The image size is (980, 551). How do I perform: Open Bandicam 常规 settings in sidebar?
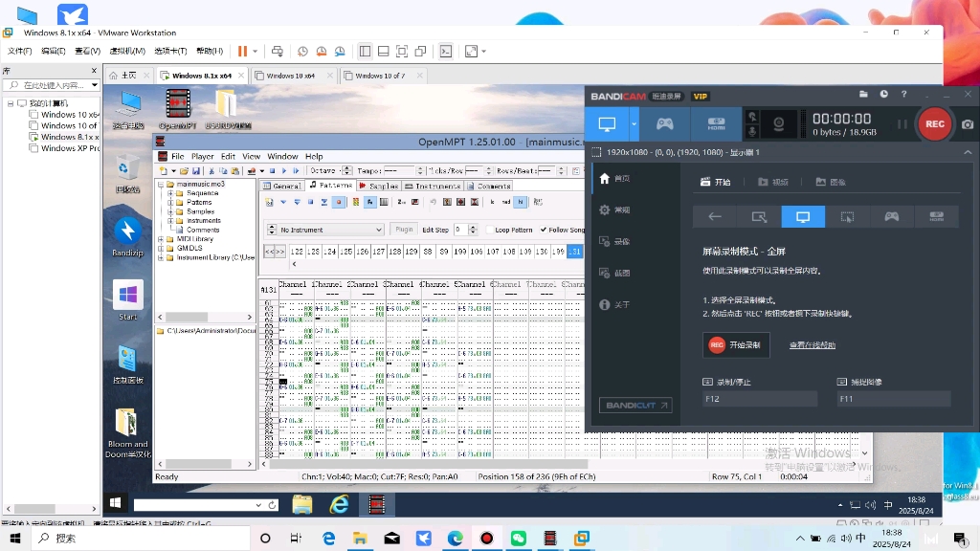click(x=614, y=209)
